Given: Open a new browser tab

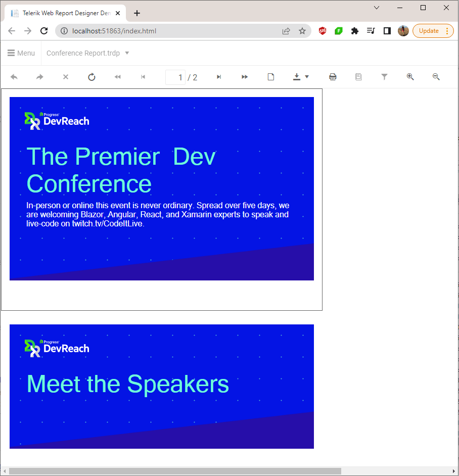Looking at the screenshot, I should click(137, 13).
